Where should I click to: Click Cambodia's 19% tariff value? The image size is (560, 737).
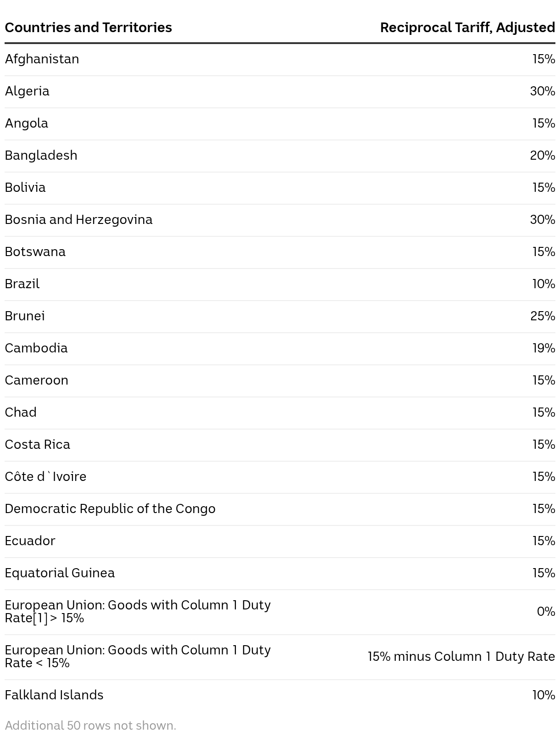coord(543,348)
